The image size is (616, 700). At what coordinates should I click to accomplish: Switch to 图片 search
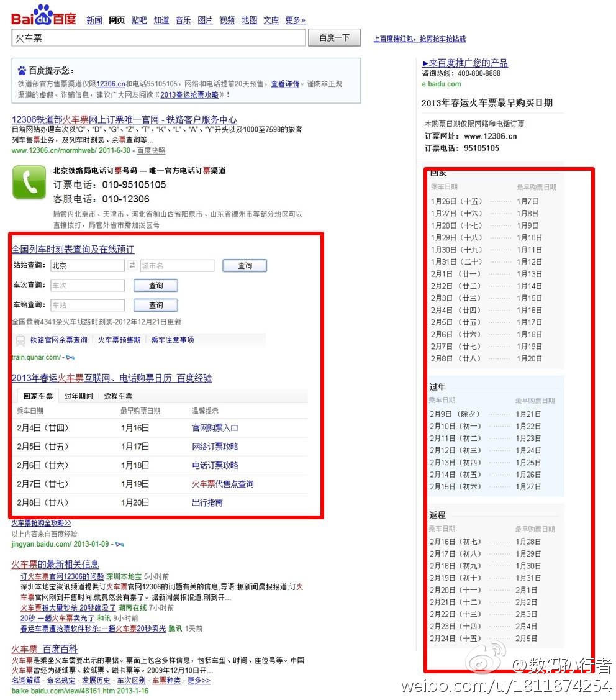[205, 20]
